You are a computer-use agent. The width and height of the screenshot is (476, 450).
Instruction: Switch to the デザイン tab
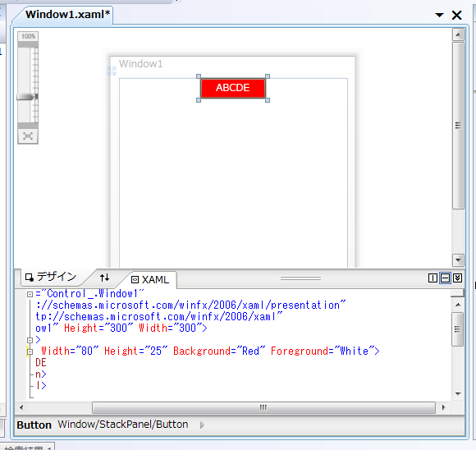[51, 277]
